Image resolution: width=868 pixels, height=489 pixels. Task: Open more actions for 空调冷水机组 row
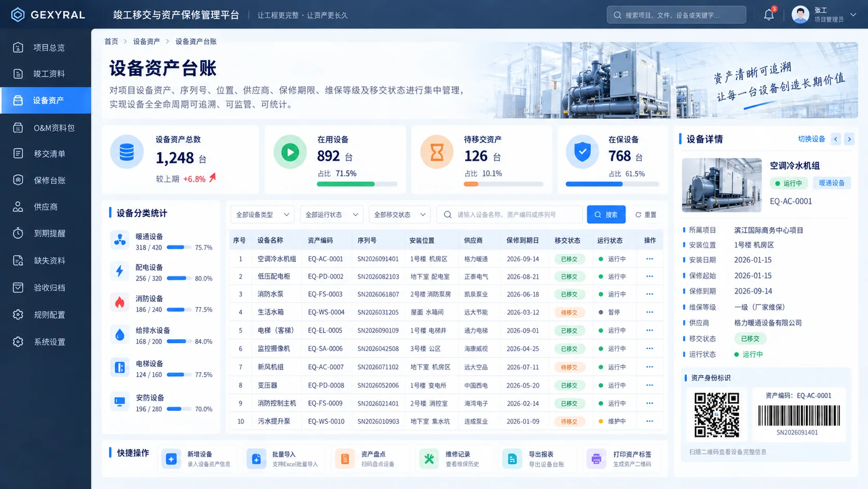(x=649, y=259)
